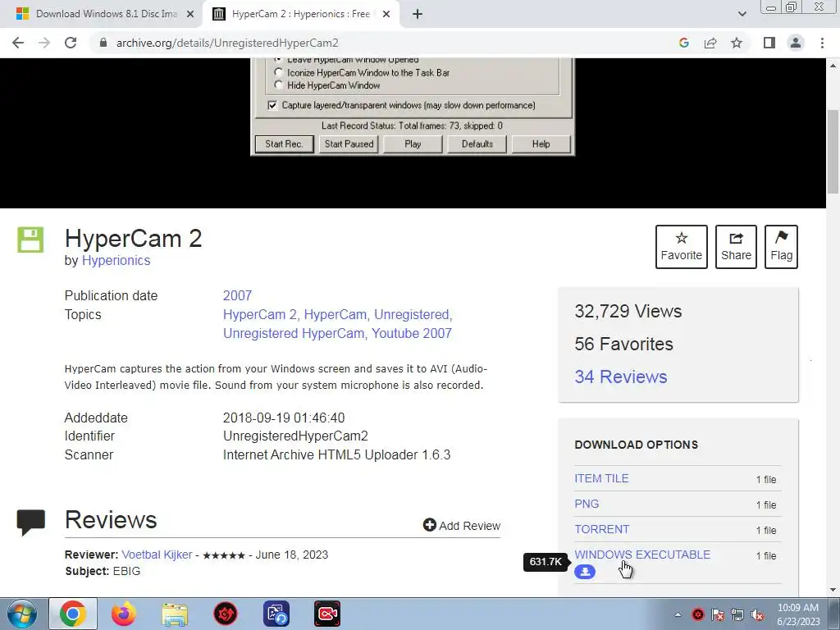
Task: Open a new tab with the plus button
Action: point(418,14)
